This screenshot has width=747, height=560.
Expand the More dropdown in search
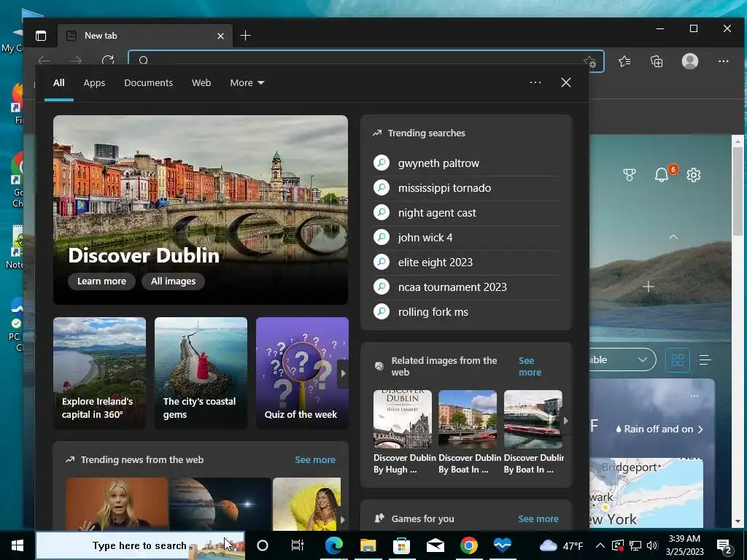247,83
